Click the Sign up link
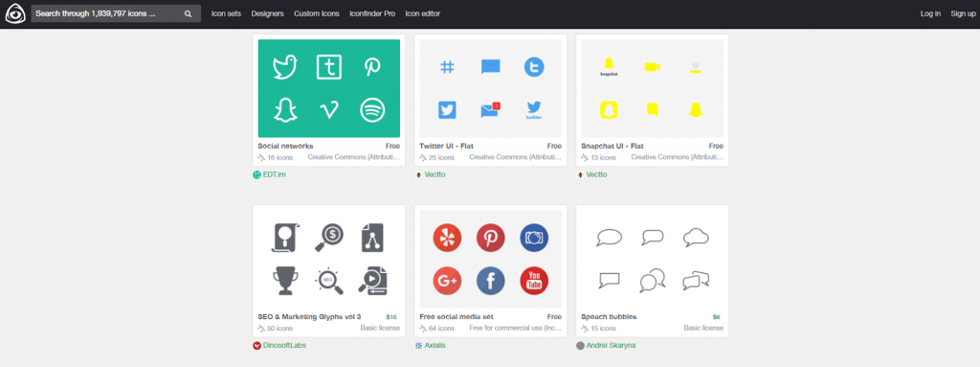The height and width of the screenshot is (367, 980). pyautogui.click(x=963, y=13)
